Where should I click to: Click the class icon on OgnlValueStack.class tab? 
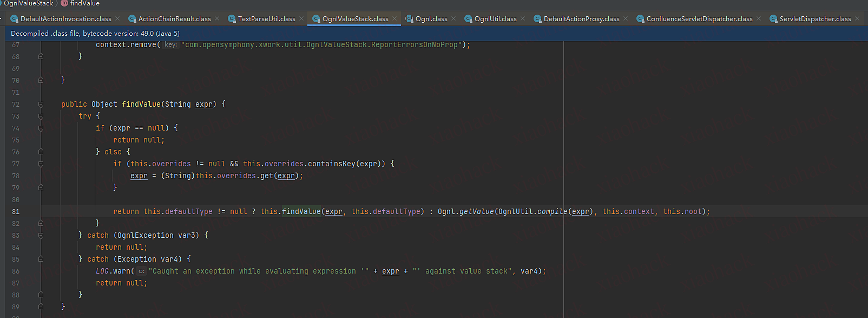click(x=317, y=19)
